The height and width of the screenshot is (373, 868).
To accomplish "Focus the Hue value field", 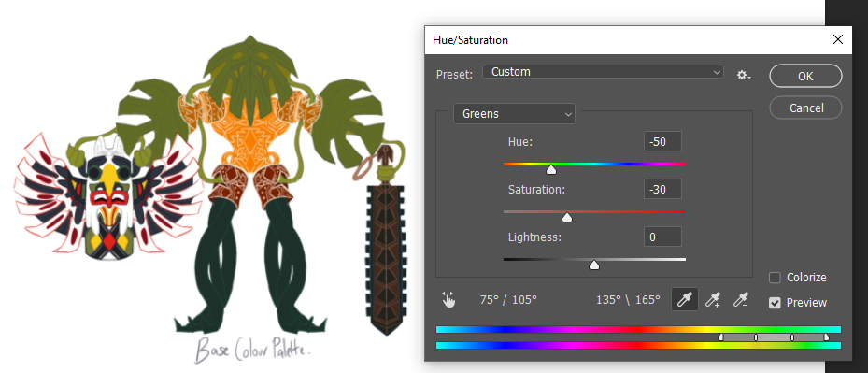I will pyautogui.click(x=662, y=141).
